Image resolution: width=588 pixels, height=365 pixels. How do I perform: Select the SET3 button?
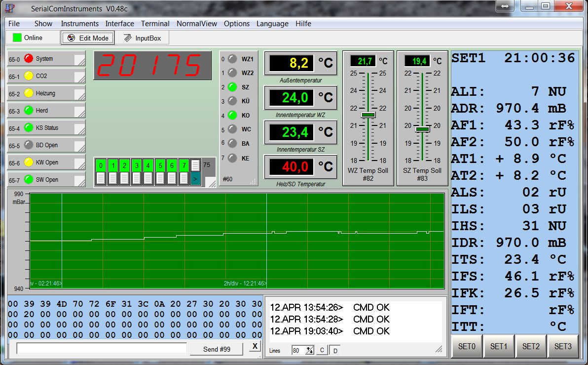tap(563, 346)
